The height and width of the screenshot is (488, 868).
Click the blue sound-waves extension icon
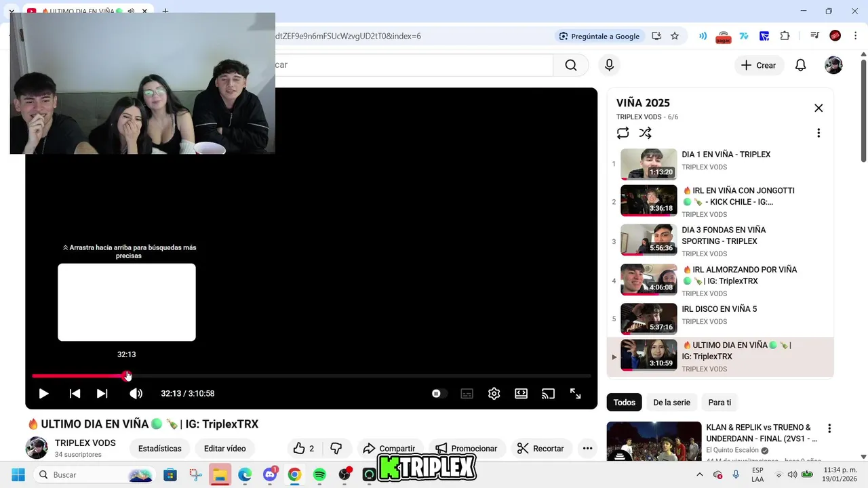(703, 36)
